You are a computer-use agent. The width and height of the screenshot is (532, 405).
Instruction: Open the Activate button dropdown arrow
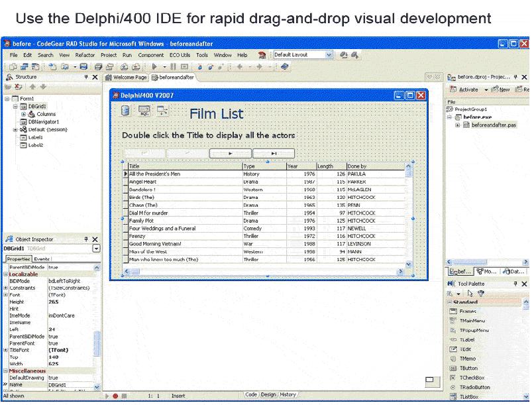(486, 89)
